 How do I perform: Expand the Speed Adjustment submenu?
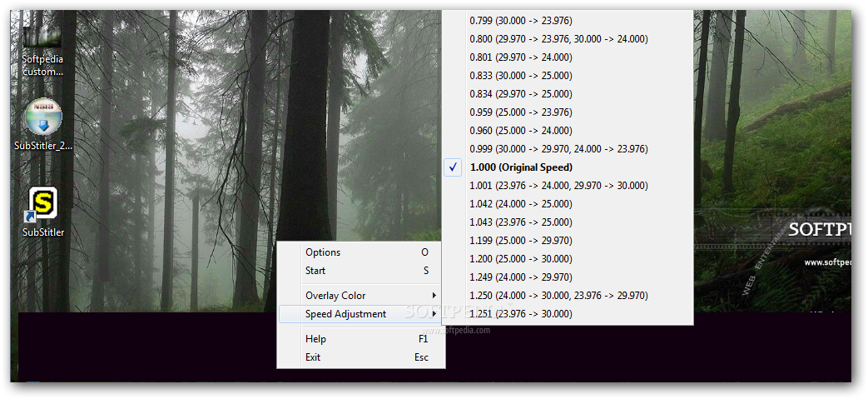(361, 314)
